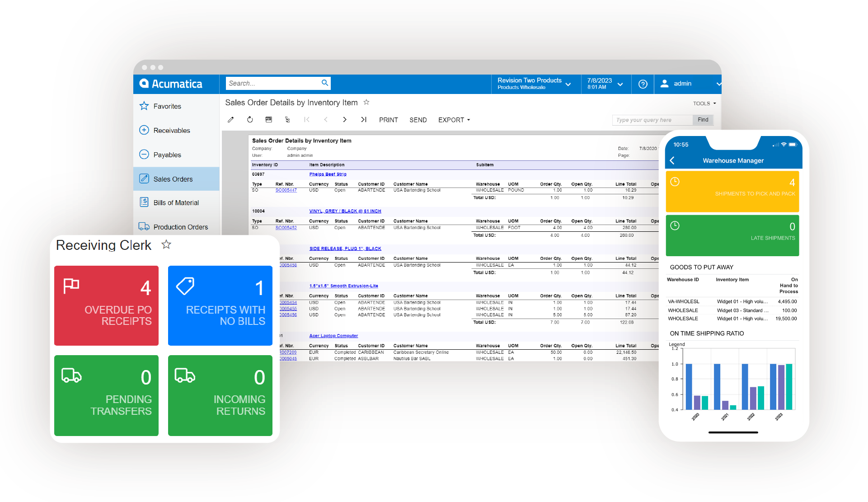Image resolution: width=868 pixels, height=502 pixels.
Task: Open the help question mark icon
Action: (x=643, y=84)
